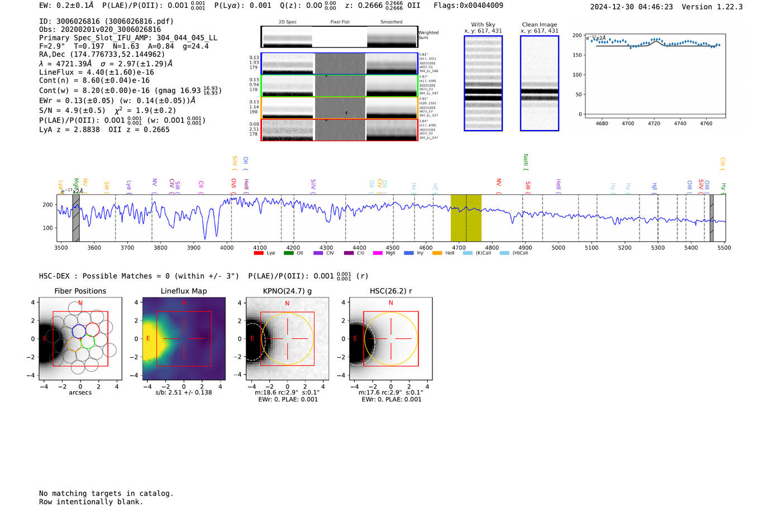Click the red fiber circle in Fiber Positions
The image size is (782, 532).
(92, 329)
